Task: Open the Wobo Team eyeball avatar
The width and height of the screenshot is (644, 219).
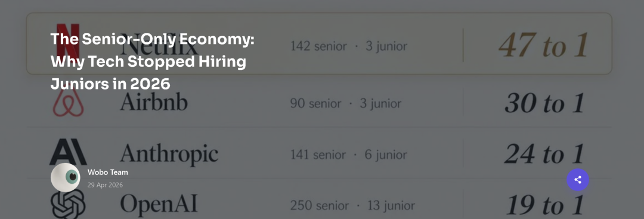Action: (65, 177)
